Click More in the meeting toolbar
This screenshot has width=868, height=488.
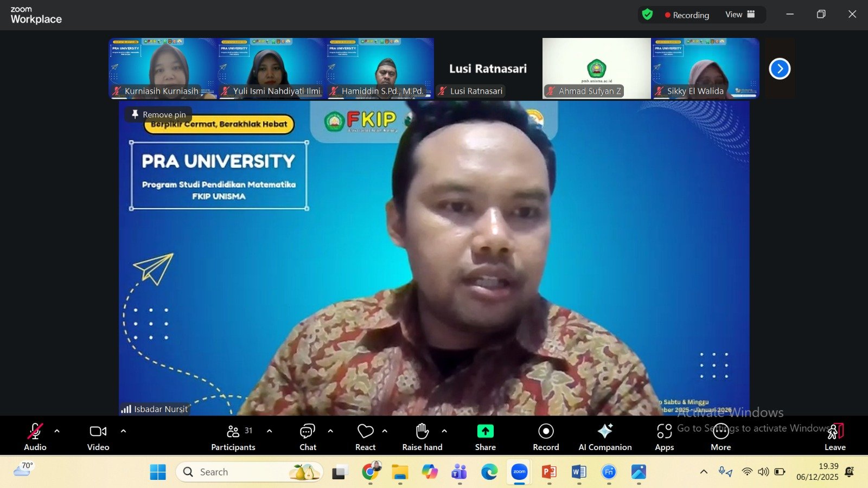720,431
